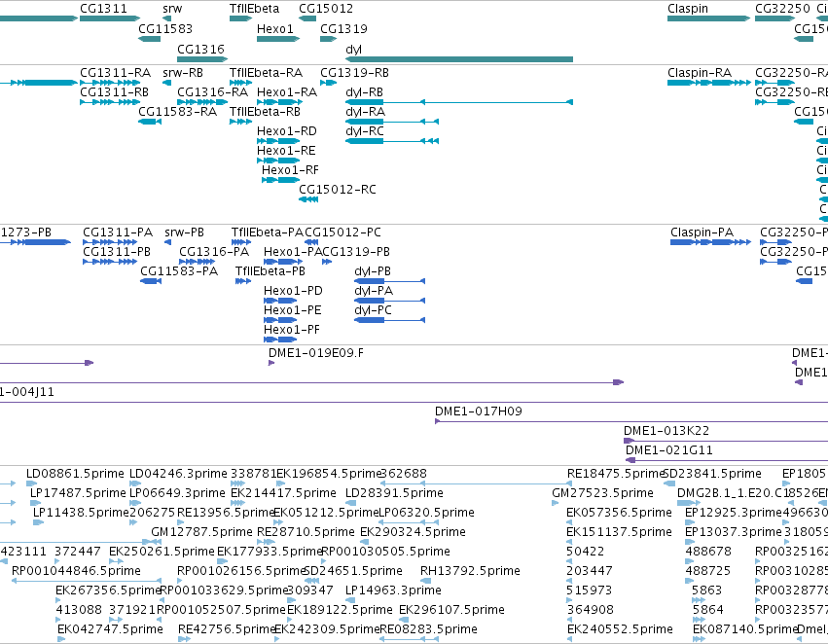Open the TfIIEbeta gene label
The image size is (828, 644).
pos(255,9)
